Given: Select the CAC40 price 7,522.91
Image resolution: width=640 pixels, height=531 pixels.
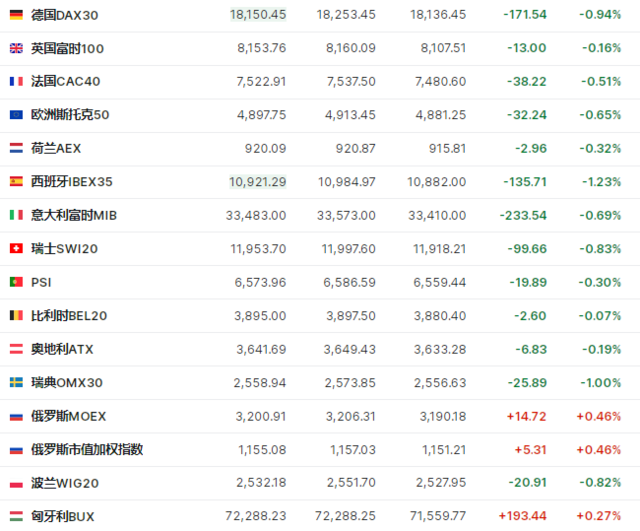Looking at the screenshot, I should [x=261, y=82].
